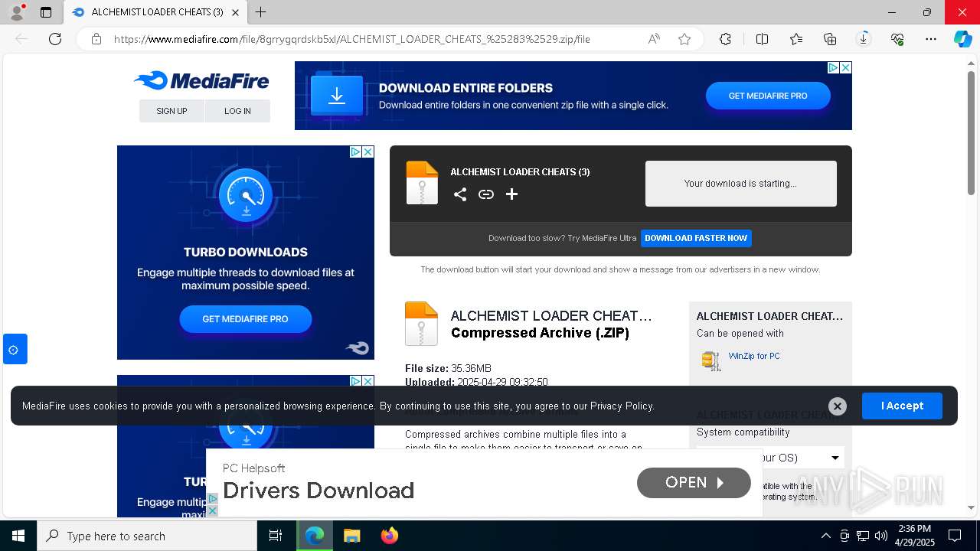
Task: Open the Windows Start menu
Action: pyautogui.click(x=18, y=536)
